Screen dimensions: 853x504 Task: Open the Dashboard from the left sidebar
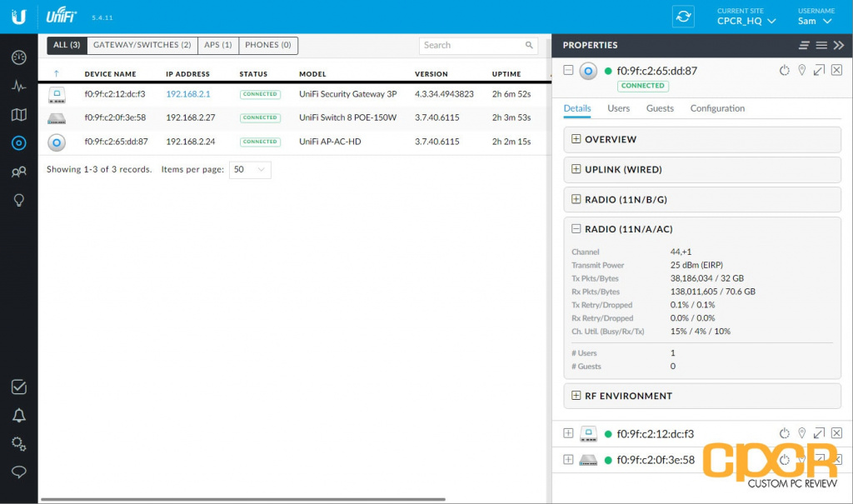pos(18,57)
